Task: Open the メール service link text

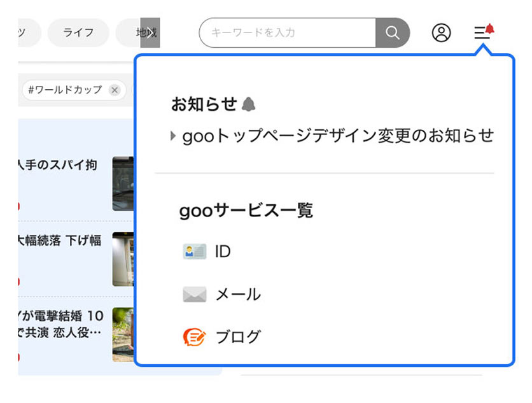Action: pyautogui.click(x=239, y=294)
